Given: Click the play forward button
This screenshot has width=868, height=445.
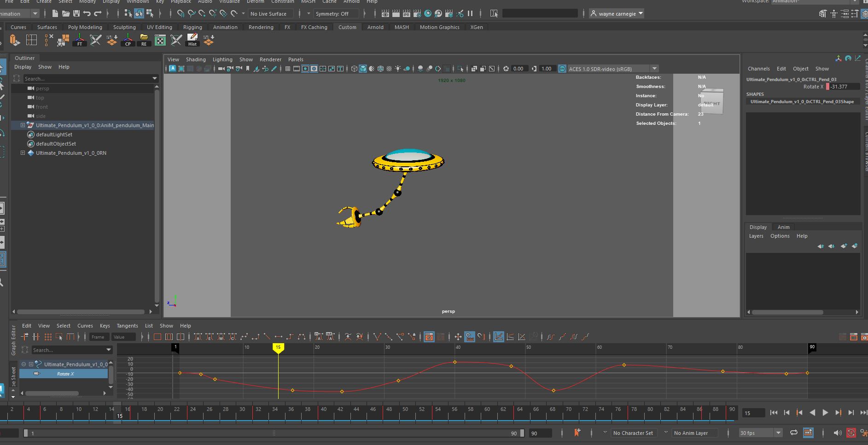Looking at the screenshot, I should pos(825,413).
